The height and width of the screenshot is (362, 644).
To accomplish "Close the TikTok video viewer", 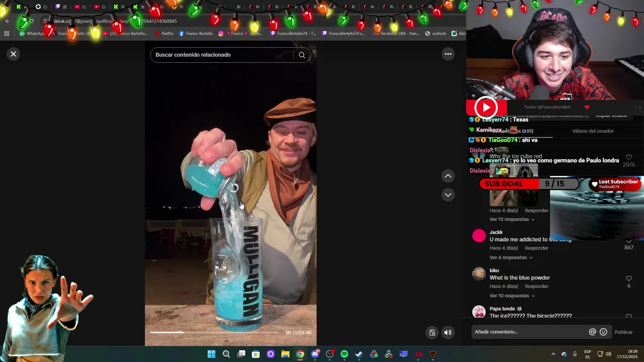I will click(x=14, y=54).
